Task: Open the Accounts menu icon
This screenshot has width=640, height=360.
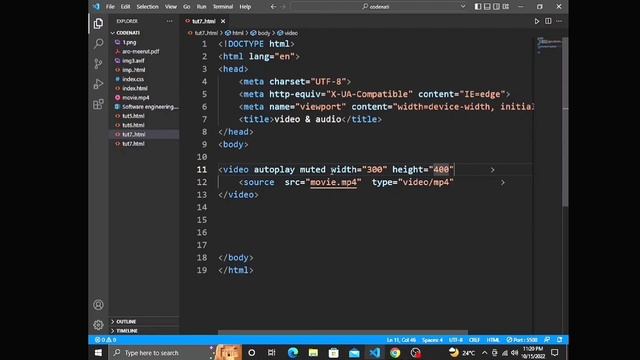Action: tap(98, 305)
